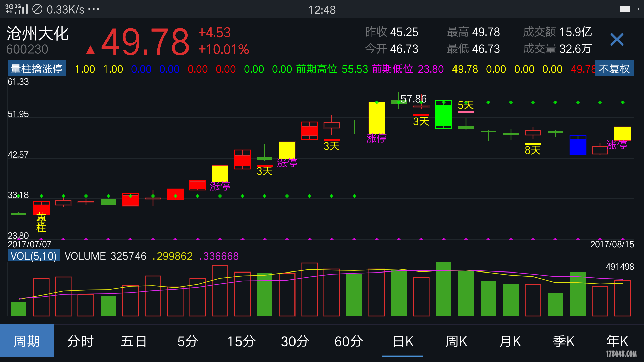Tap the 量柱擒涨停 indicator button
Image resolution: width=644 pixels, height=362 pixels.
tap(37, 69)
